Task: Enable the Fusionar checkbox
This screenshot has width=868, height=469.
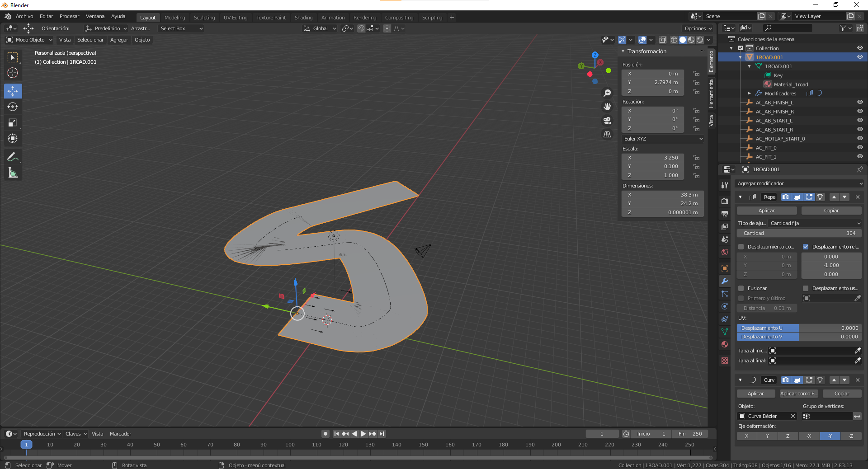Action: (x=741, y=288)
